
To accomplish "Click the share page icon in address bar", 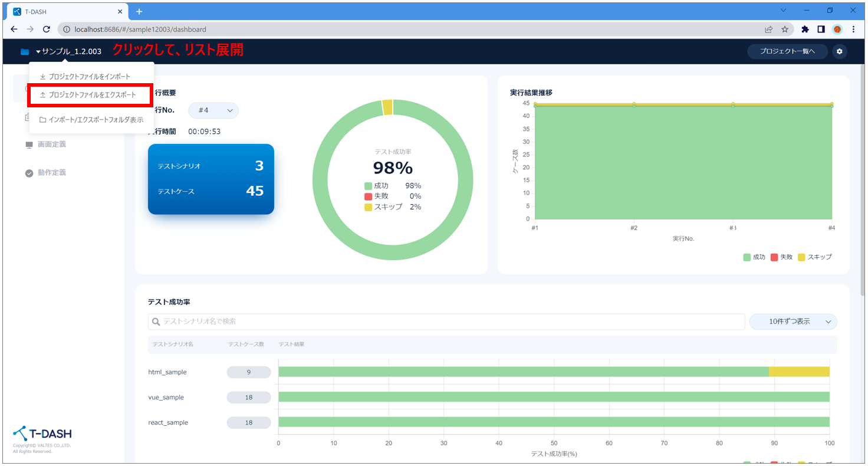I will [769, 29].
